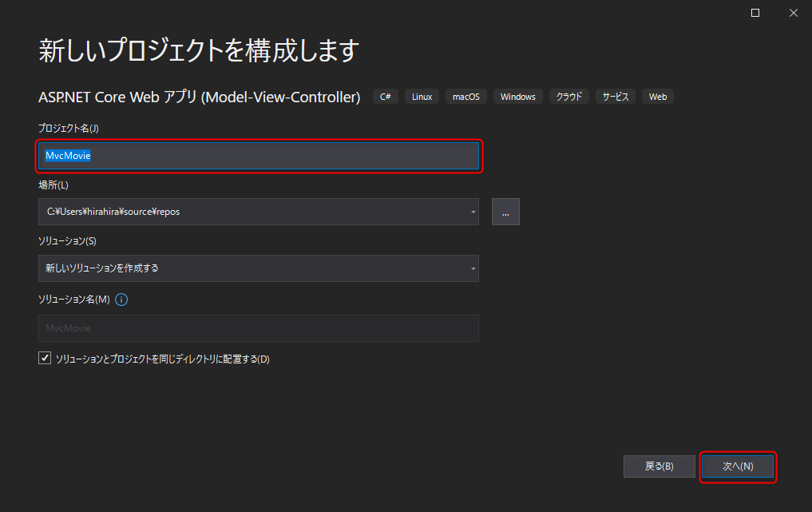The width and height of the screenshot is (812, 512).
Task: Click the macOS tag label
Action: click(466, 97)
